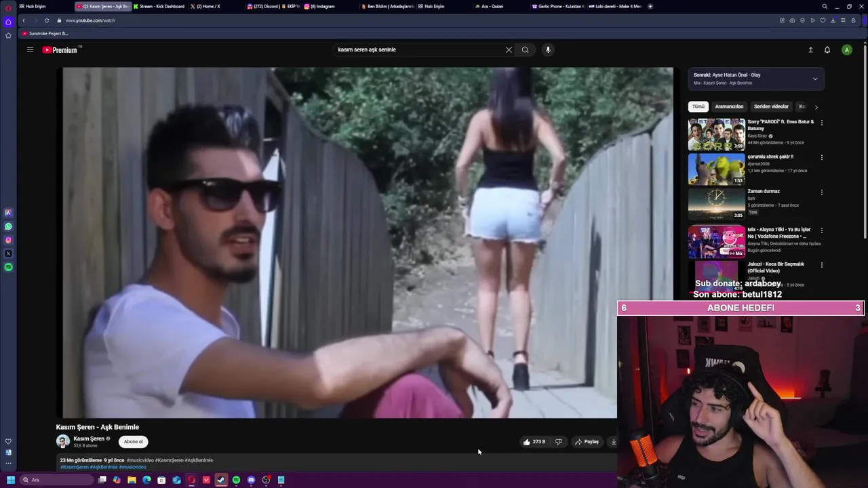Open options for çorumlu shrek şakir
This screenshot has height=488, width=868.
pos(822,157)
